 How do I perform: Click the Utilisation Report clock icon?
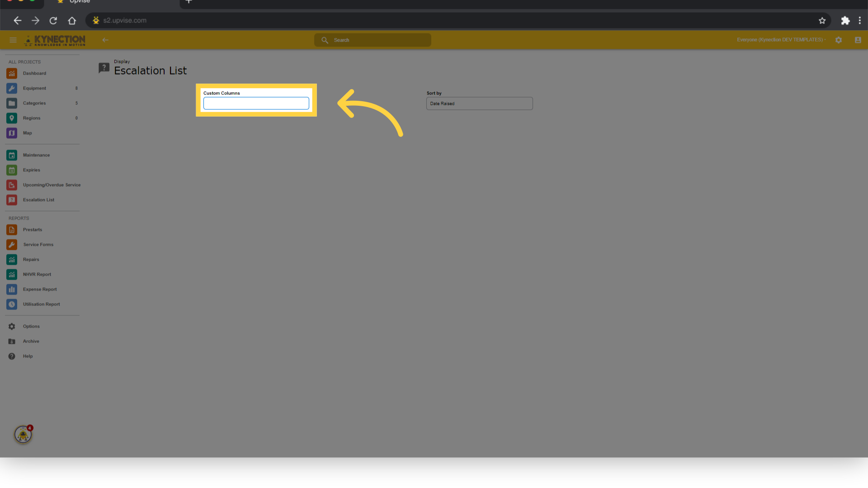12,304
